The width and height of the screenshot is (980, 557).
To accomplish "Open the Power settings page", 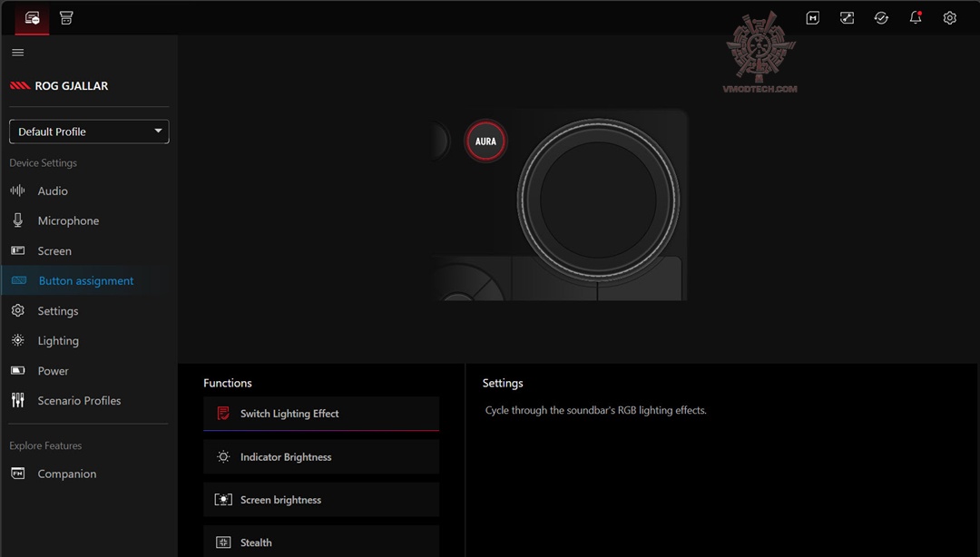I will [x=54, y=371].
